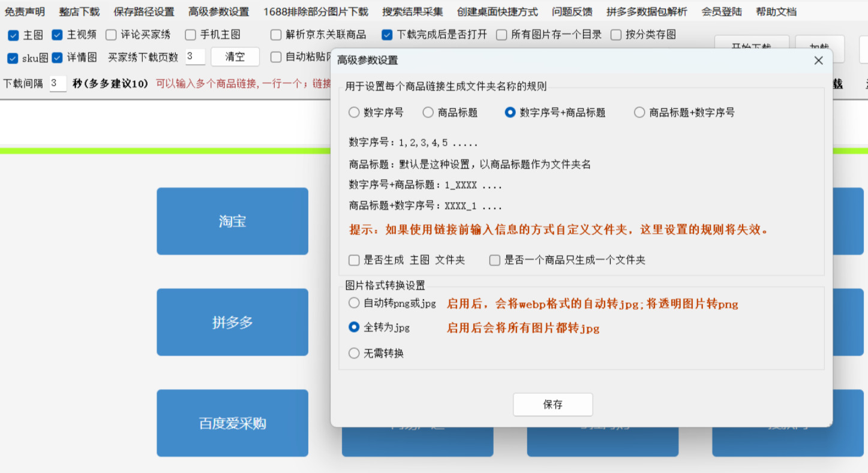The width and height of the screenshot is (868, 473).
Task: Click the 清空 button
Action: 235,57
